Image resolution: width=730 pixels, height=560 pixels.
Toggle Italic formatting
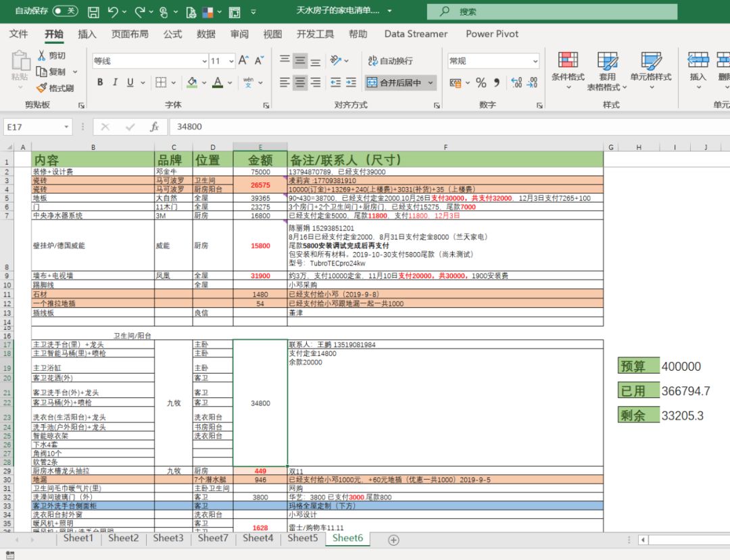tap(115, 82)
